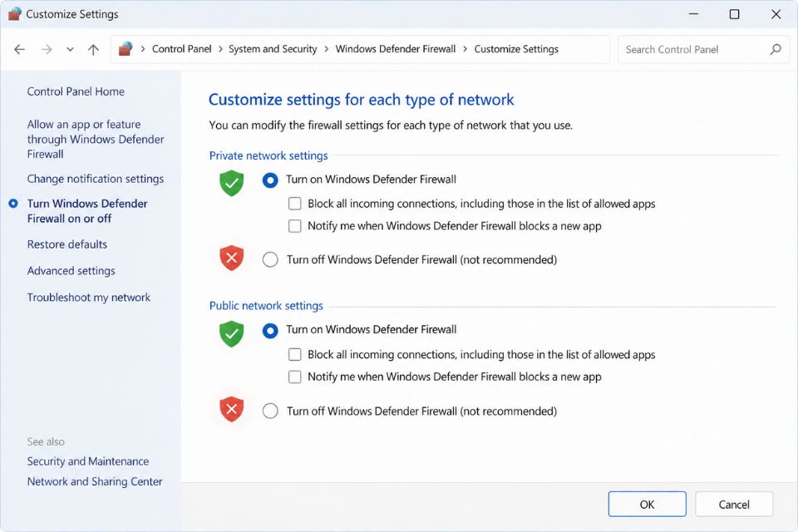The height and width of the screenshot is (532, 798).
Task: Check Block all incoming connections under Private
Action: coord(294,204)
